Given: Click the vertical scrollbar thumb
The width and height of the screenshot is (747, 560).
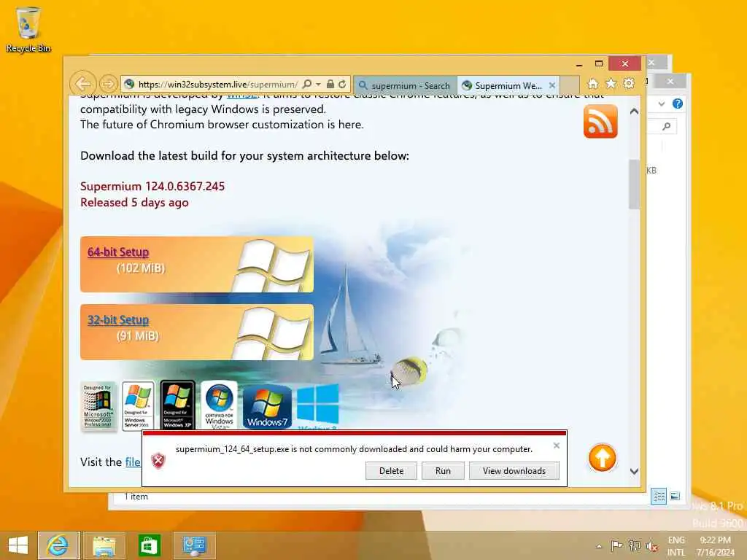Looking at the screenshot, I should [634, 184].
